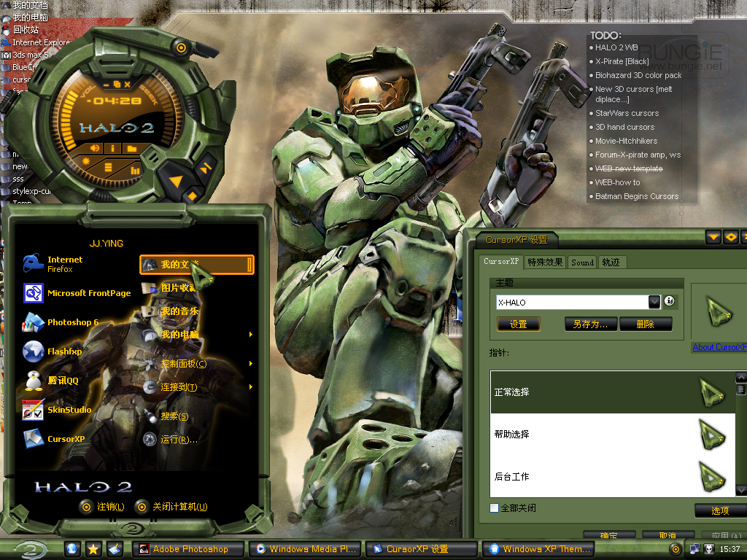Open the equalizer bars icon in player
The width and height of the screenshot is (747, 560).
pos(135,170)
